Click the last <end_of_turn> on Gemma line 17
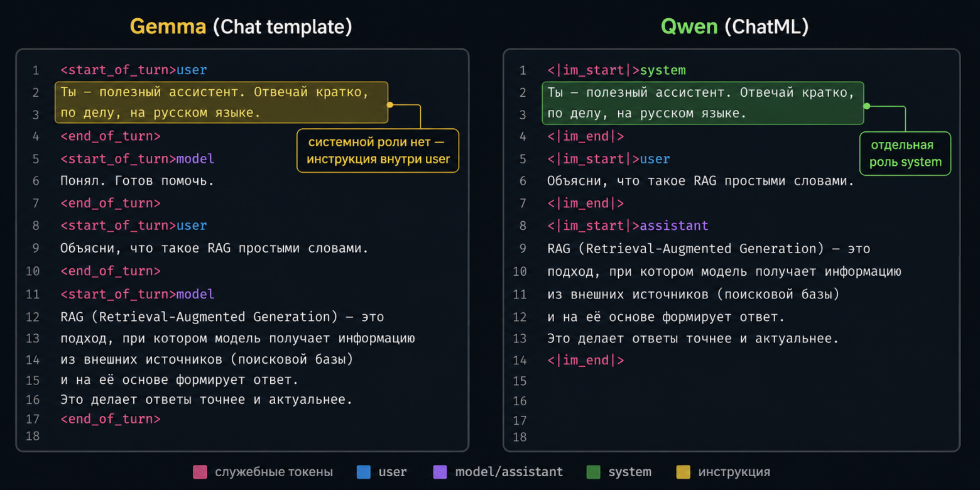The image size is (980, 490). click(110, 419)
